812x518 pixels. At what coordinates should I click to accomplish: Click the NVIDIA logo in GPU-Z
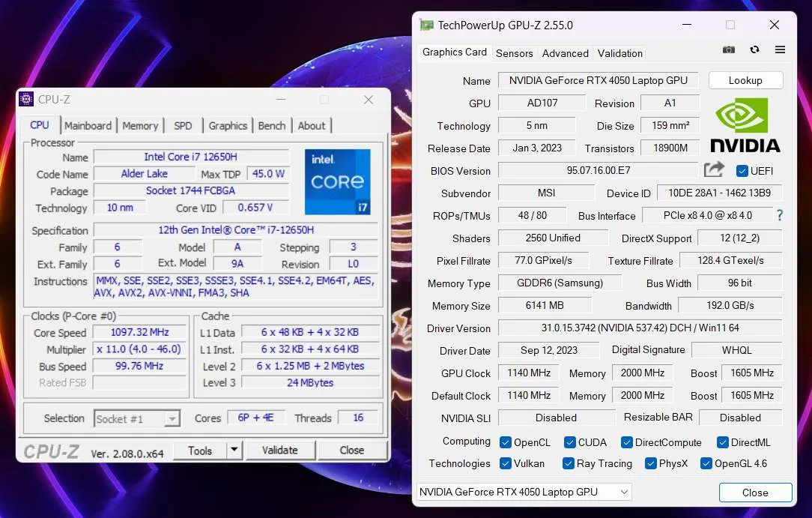(x=745, y=125)
